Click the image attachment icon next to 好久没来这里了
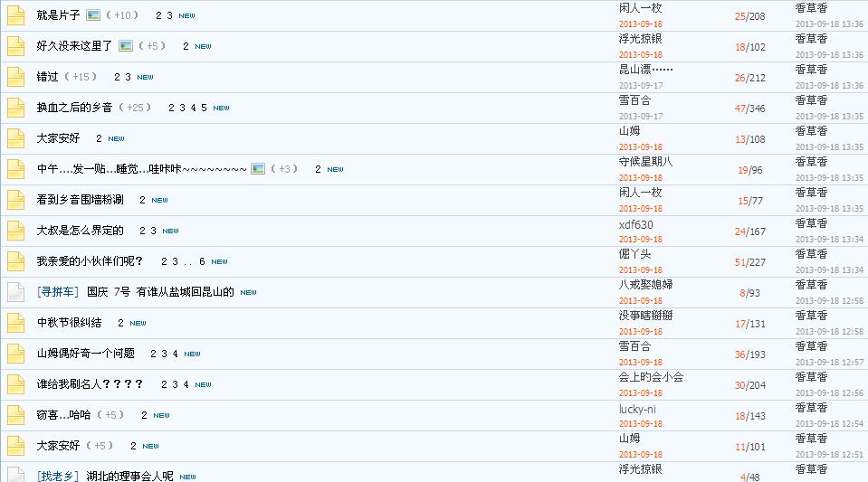Viewport: 868px width, 482px height. (126, 46)
